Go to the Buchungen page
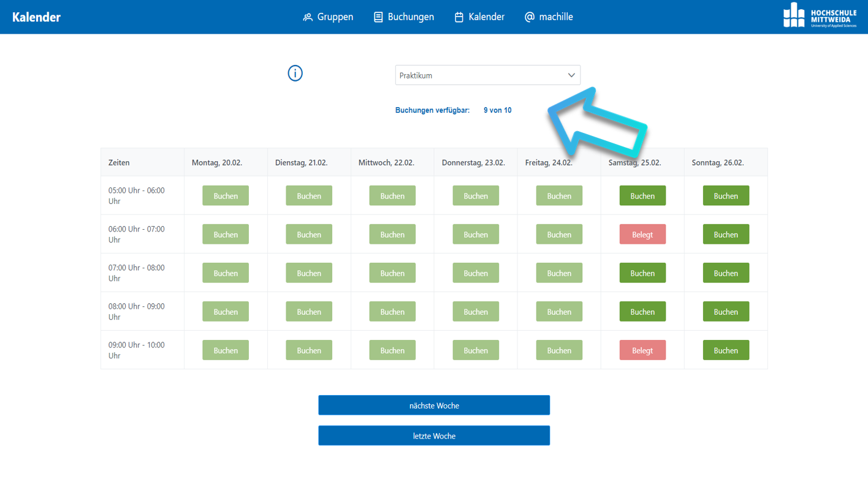Viewport: 868px width, 479px height. pos(411,17)
